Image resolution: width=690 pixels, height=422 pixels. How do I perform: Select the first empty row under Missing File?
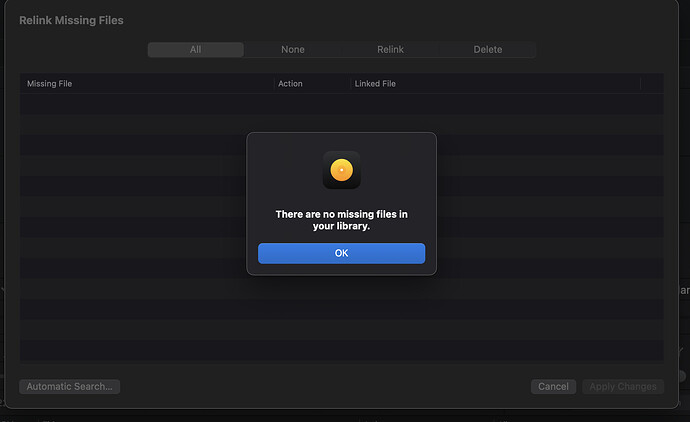[x=147, y=104]
